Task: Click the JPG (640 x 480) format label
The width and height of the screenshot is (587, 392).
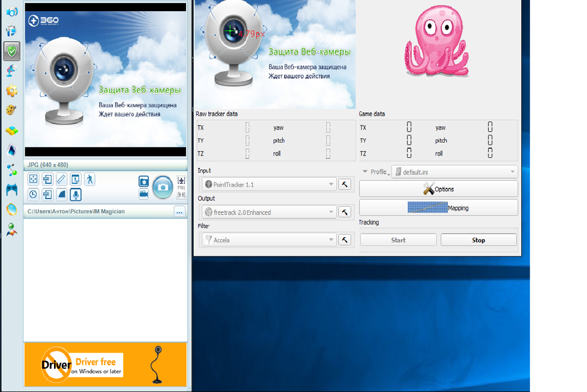Action: tap(48, 165)
